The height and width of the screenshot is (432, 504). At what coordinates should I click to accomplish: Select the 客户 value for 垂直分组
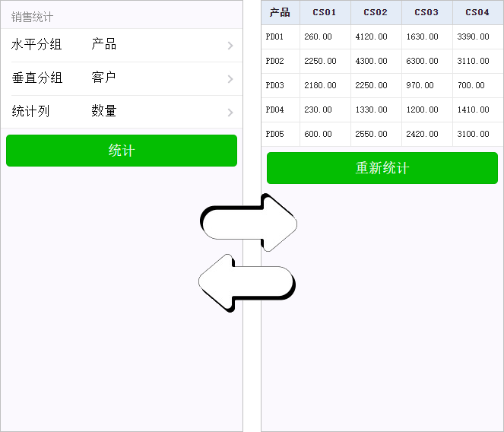(x=104, y=78)
